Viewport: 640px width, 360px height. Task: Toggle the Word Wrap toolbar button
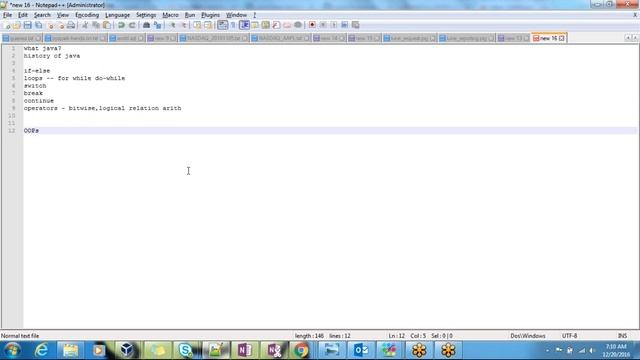click(222, 25)
